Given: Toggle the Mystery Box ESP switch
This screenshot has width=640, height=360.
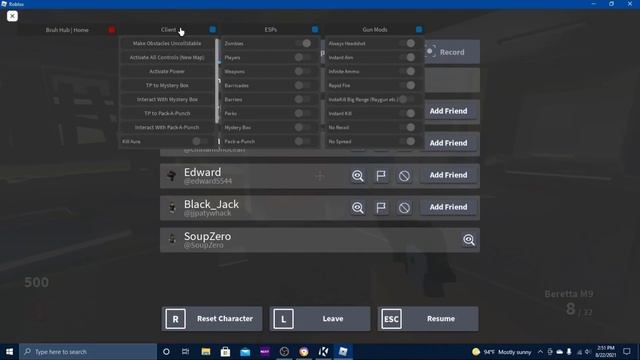Looking at the screenshot, I should point(303,127).
